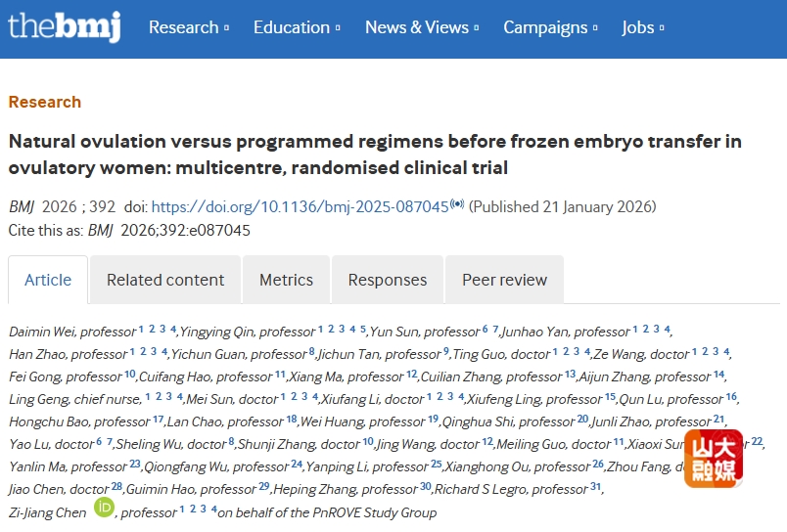Click affiliation 29 after Guimin Hao
Viewport: 787px width, 532px height.
pyautogui.click(x=263, y=486)
